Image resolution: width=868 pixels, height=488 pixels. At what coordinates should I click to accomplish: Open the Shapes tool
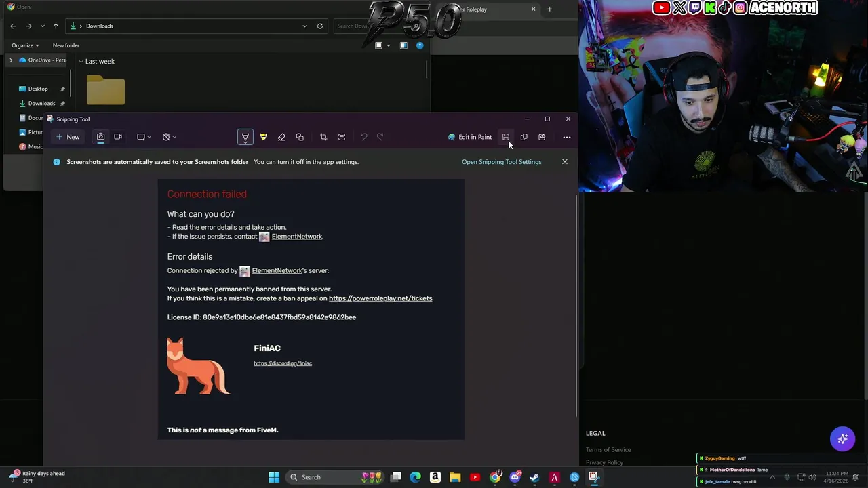point(300,137)
